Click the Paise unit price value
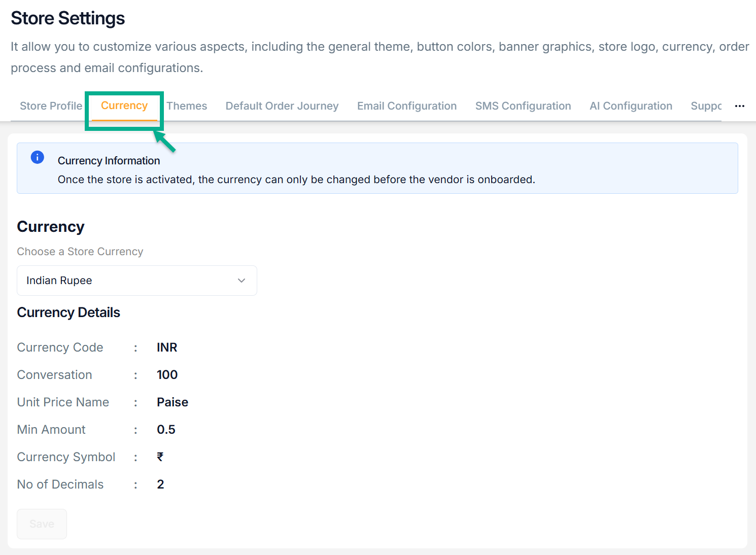 tap(173, 402)
